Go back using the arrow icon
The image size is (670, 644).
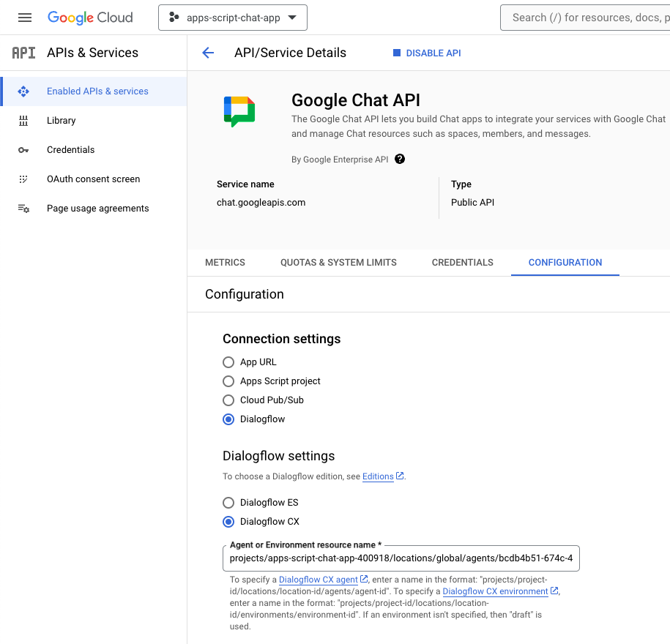pos(208,53)
